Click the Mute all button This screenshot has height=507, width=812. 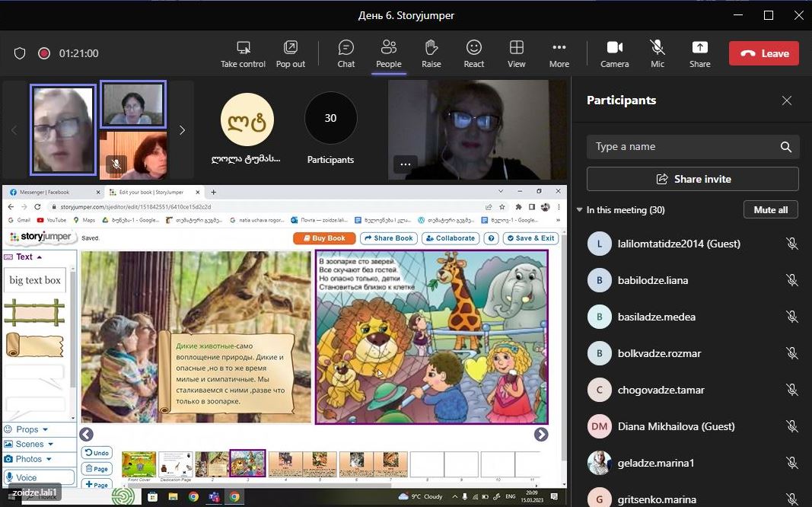(771, 210)
